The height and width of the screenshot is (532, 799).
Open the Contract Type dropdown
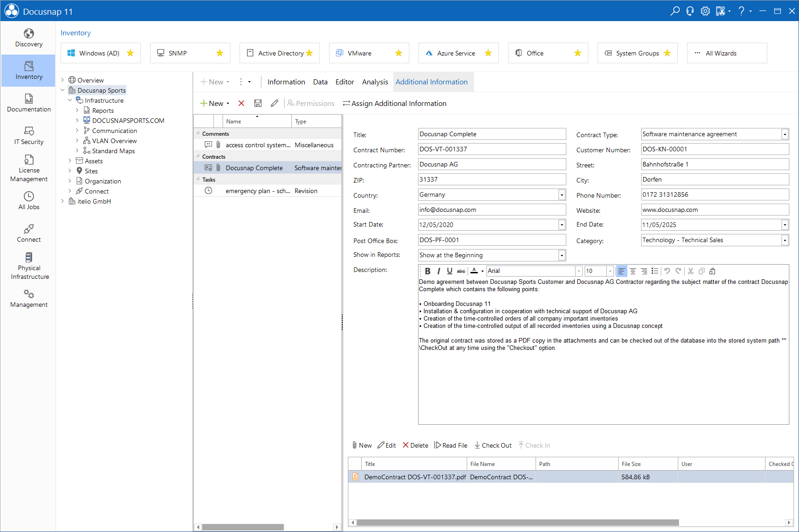coord(785,134)
